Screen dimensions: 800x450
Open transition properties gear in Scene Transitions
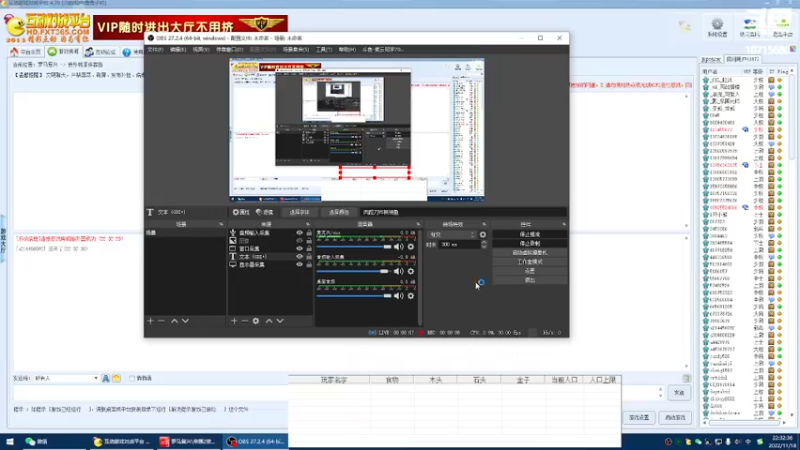tap(483, 235)
